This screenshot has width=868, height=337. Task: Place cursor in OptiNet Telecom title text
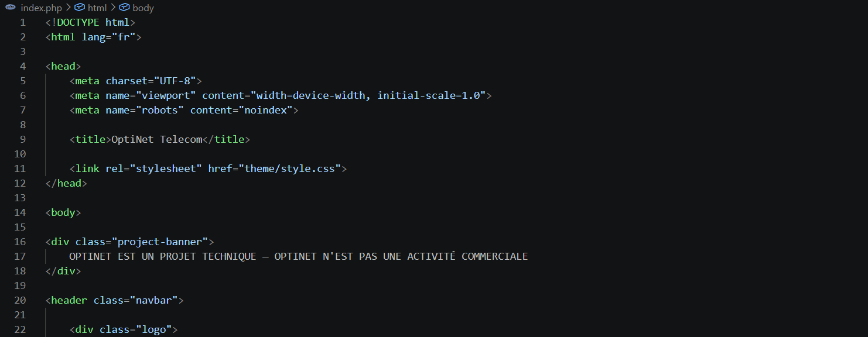click(157, 139)
